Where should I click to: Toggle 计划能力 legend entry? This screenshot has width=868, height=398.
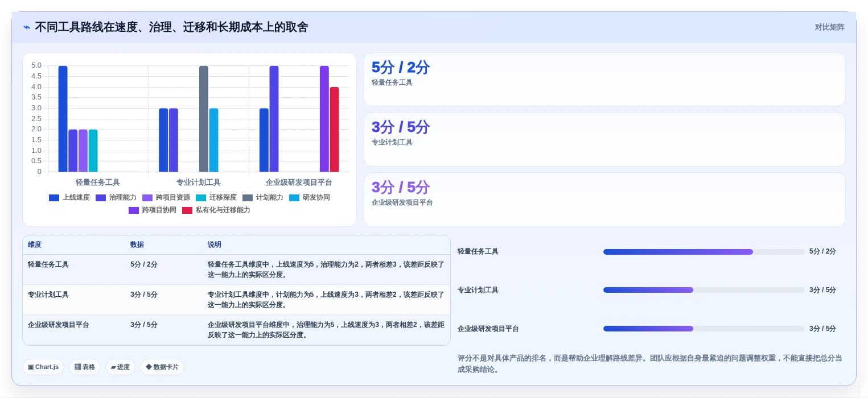point(262,198)
